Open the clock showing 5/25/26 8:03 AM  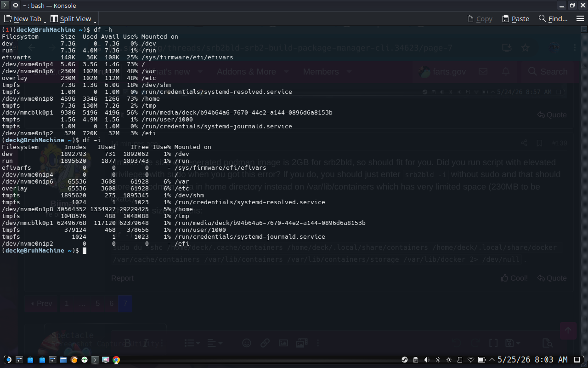[533, 360]
